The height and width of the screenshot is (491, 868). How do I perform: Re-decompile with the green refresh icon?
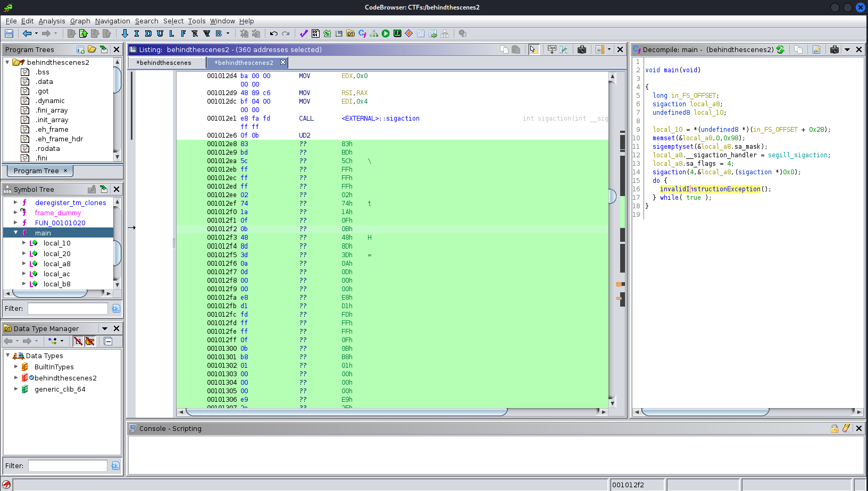780,49
